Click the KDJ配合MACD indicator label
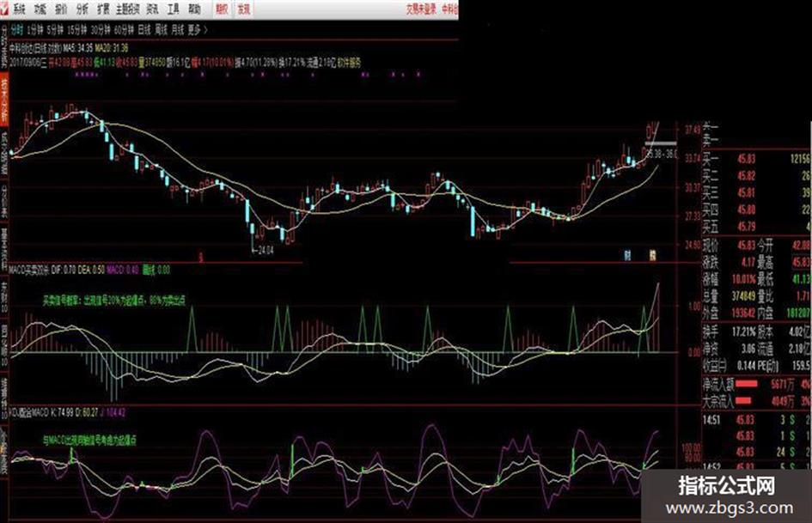The height and width of the screenshot is (523, 812). [29, 413]
